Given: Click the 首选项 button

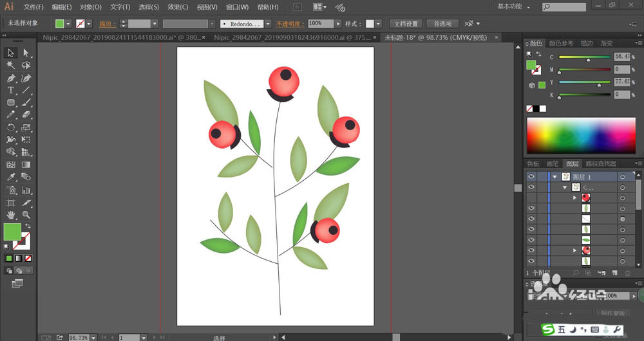Looking at the screenshot, I should click(x=442, y=24).
